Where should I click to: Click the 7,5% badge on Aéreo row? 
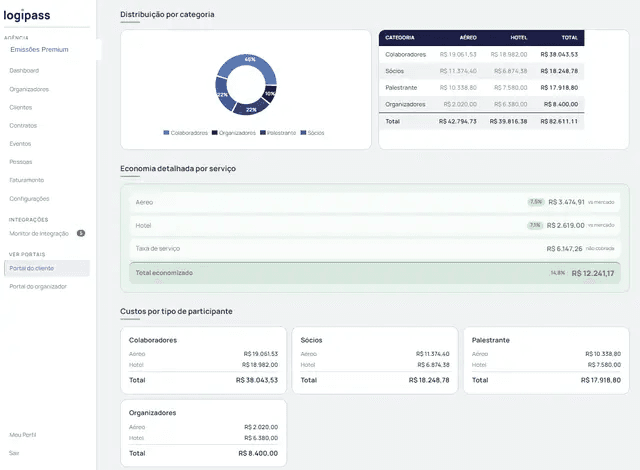[536, 202]
